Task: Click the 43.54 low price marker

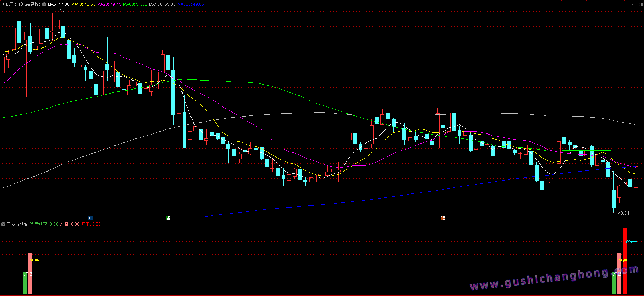Action: (623, 213)
